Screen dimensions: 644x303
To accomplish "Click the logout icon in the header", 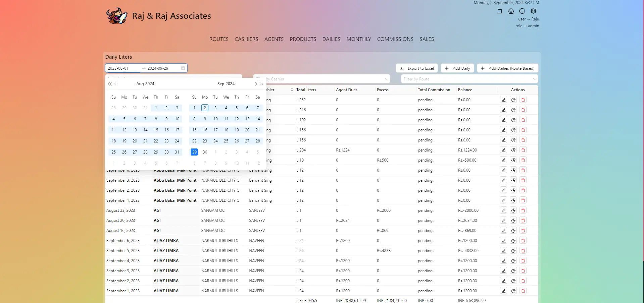I will tap(522, 11).
